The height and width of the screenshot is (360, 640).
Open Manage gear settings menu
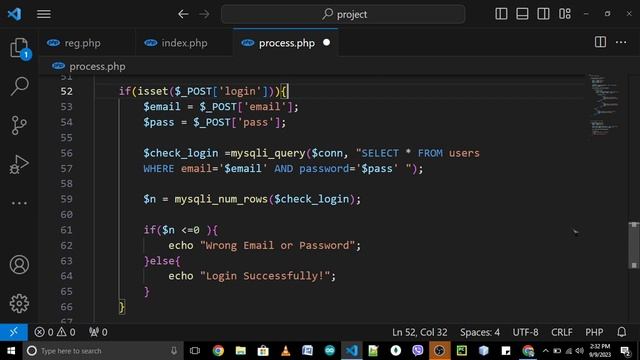coord(19,303)
